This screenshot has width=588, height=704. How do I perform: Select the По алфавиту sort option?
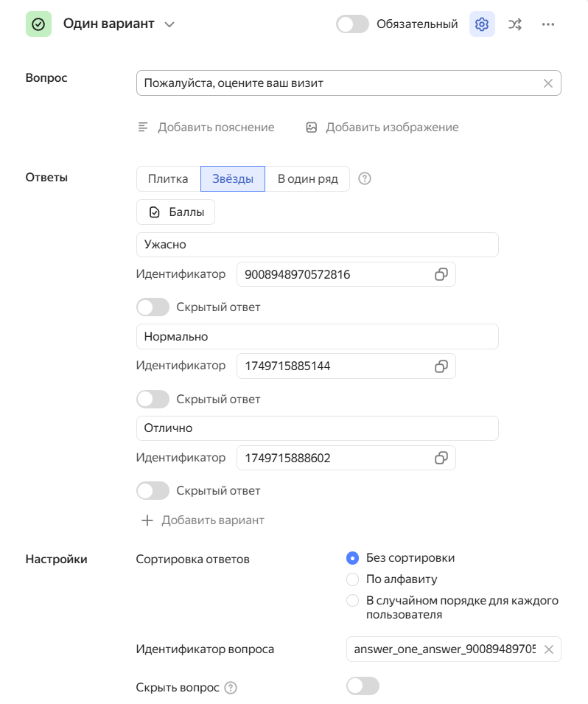click(353, 579)
